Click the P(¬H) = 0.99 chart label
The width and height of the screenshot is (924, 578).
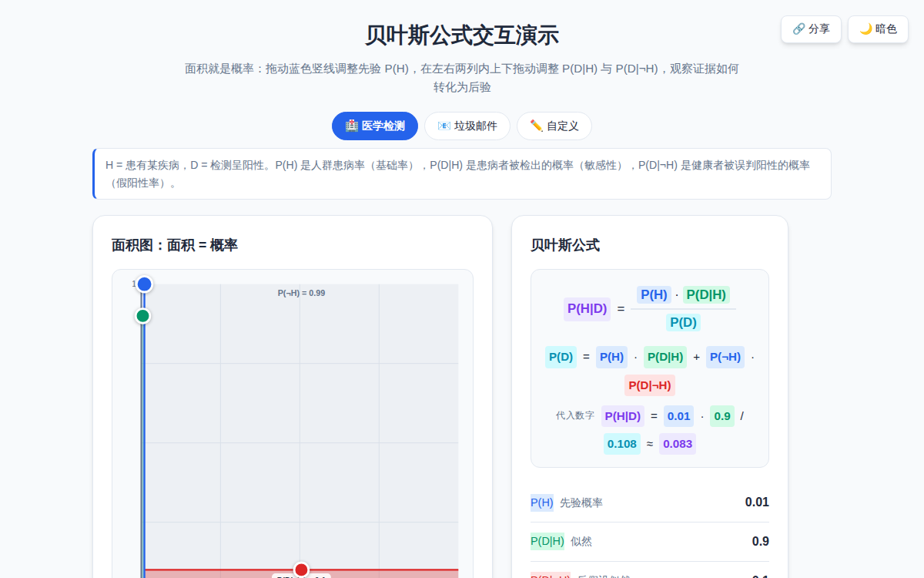301,293
